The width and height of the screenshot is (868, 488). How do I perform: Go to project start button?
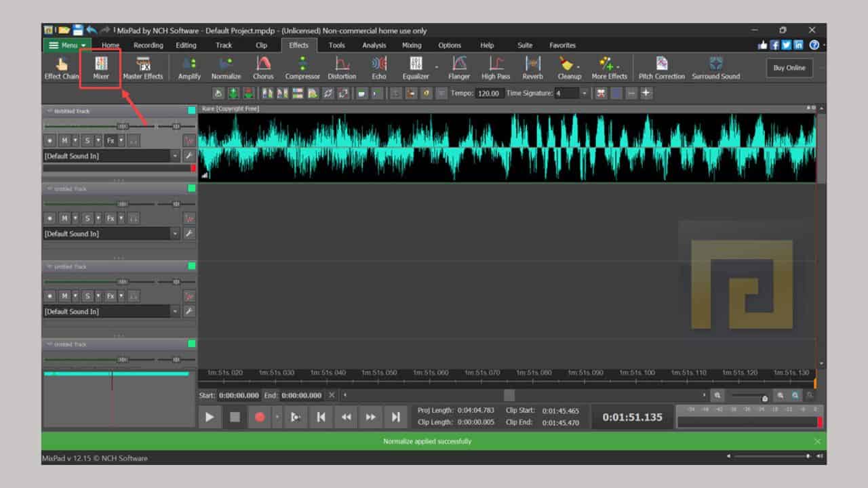pyautogui.click(x=321, y=417)
